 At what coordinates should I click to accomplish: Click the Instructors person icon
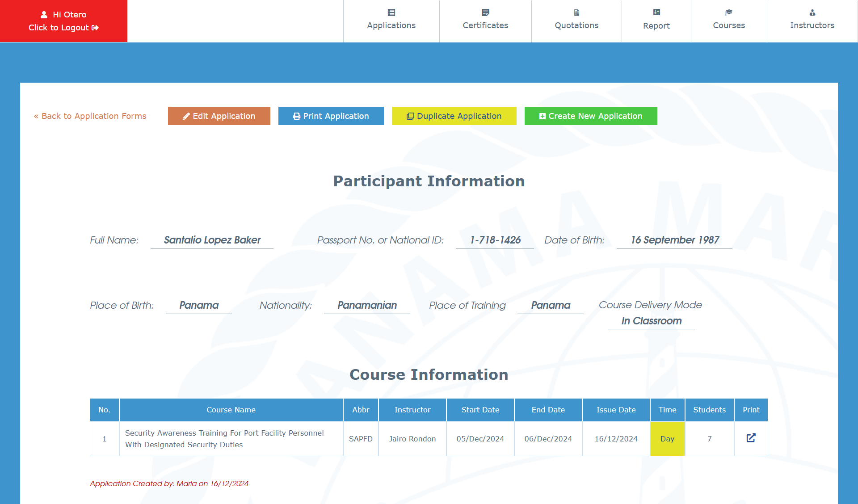tap(812, 13)
